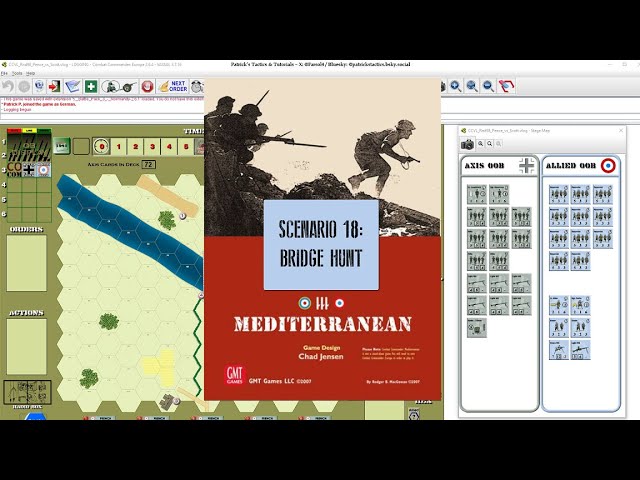Click time track space 1

click(x=119, y=146)
